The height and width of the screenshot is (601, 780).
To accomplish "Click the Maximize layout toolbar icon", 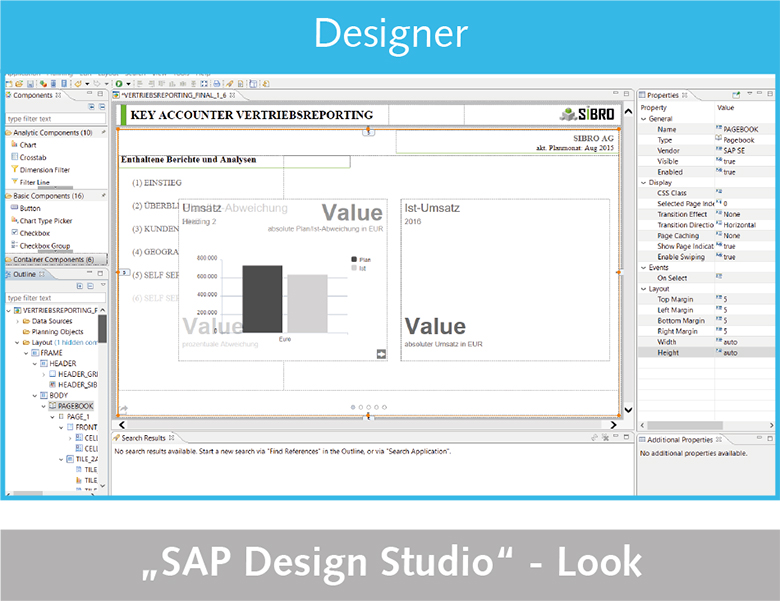I will click(204, 84).
